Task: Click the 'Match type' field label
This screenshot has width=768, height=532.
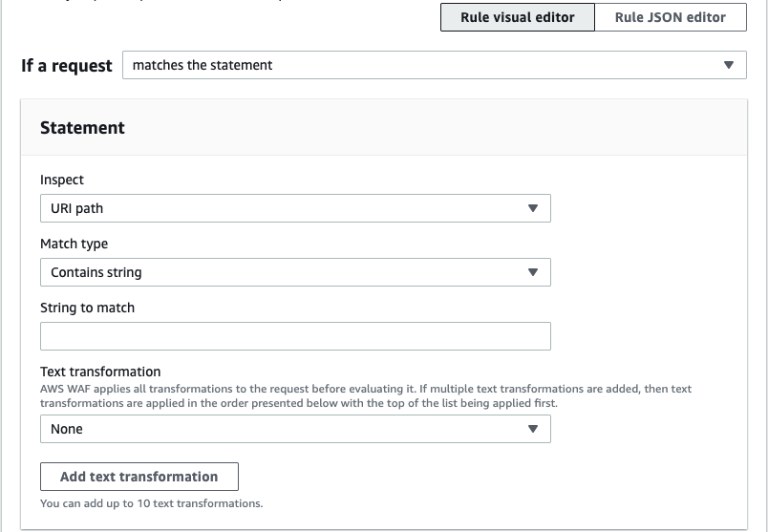Action: tap(74, 244)
